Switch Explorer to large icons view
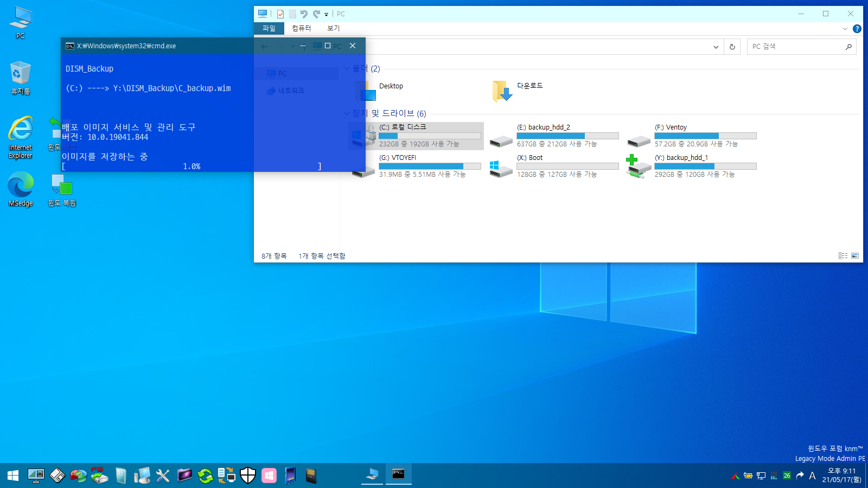The image size is (868, 488). click(x=855, y=256)
